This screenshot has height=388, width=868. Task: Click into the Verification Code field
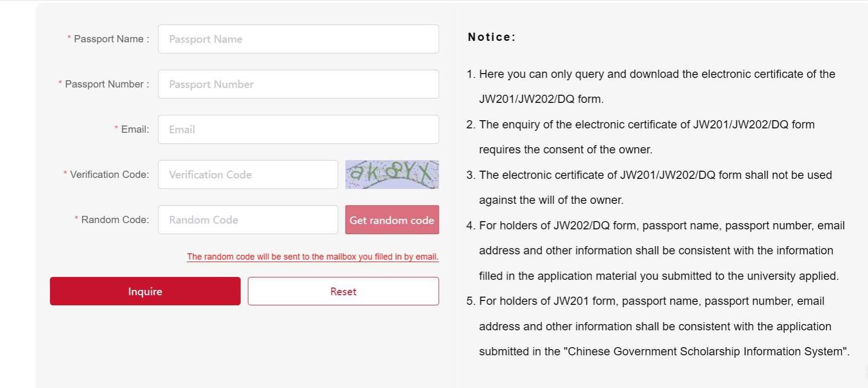click(x=248, y=175)
